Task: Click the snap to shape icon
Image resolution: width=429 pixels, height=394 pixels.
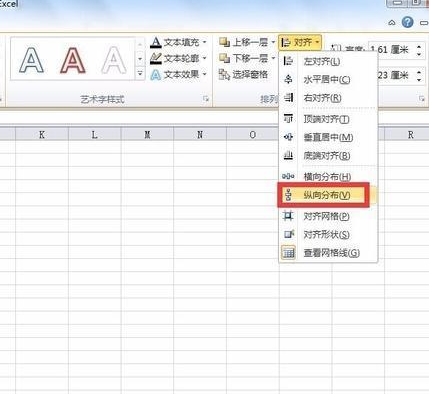Action: coord(288,234)
